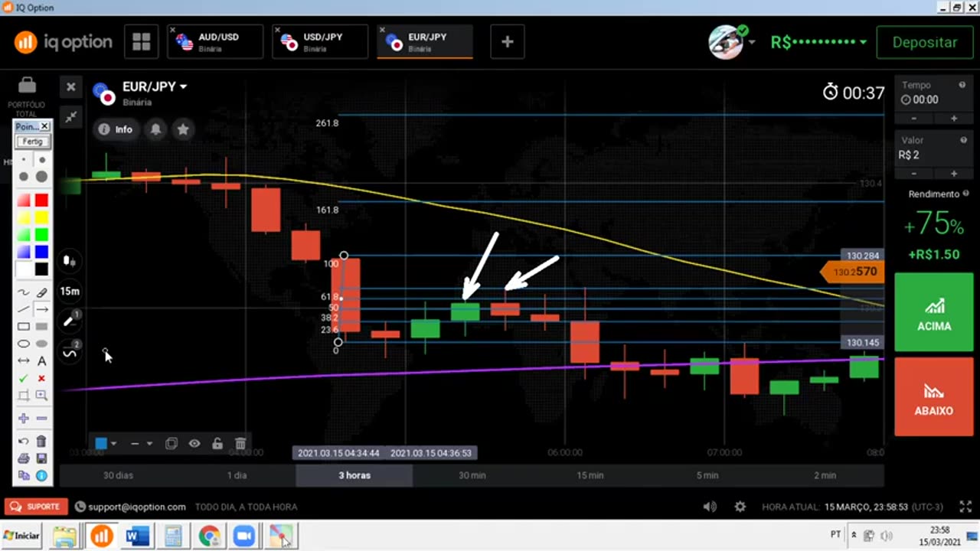Open the indicators wave icon

pyautogui.click(x=70, y=352)
